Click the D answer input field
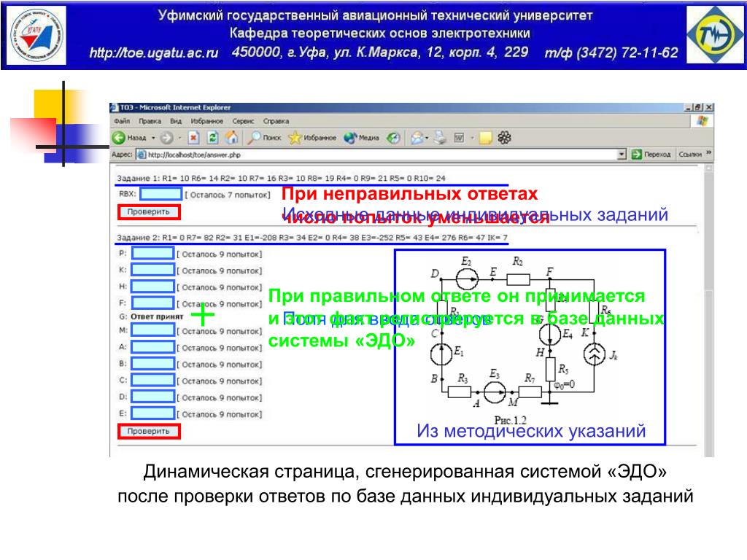The height and width of the screenshot is (560, 747). [x=153, y=397]
